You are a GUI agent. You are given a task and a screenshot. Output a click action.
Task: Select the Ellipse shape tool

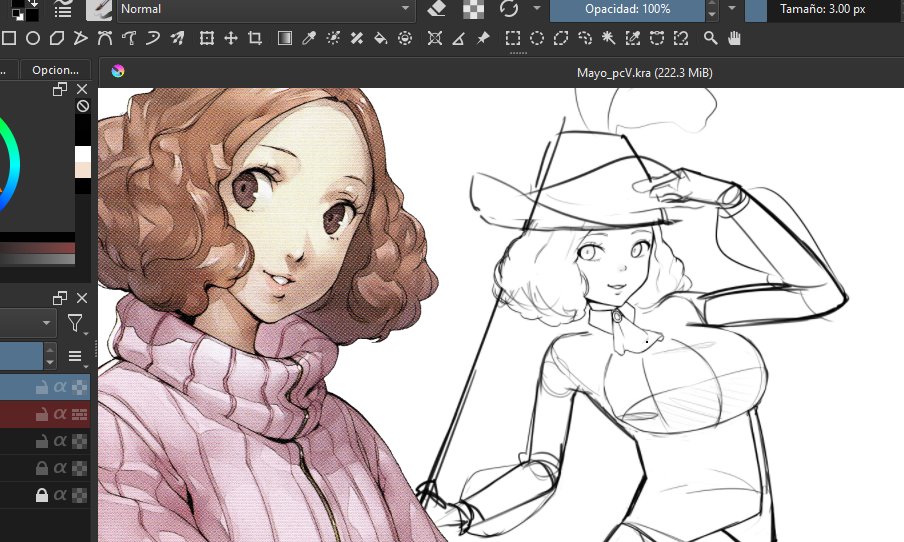[33, 39]
